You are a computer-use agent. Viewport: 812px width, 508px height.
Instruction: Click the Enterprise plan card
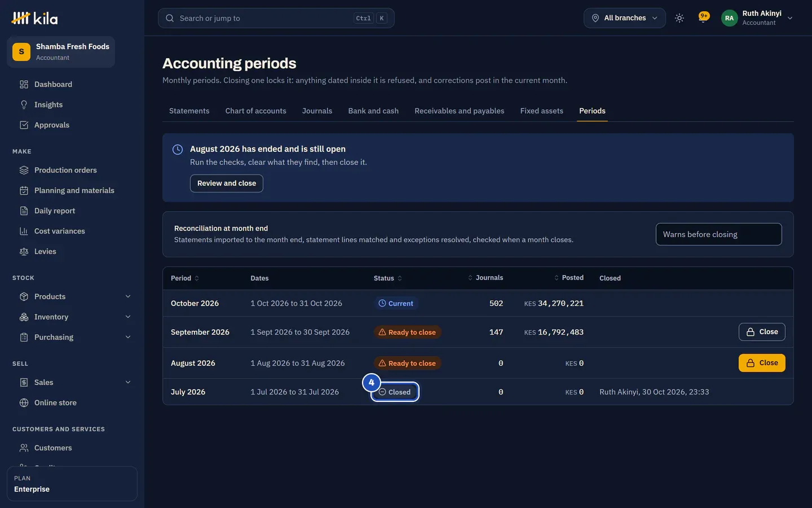click(x=72, y=484)
